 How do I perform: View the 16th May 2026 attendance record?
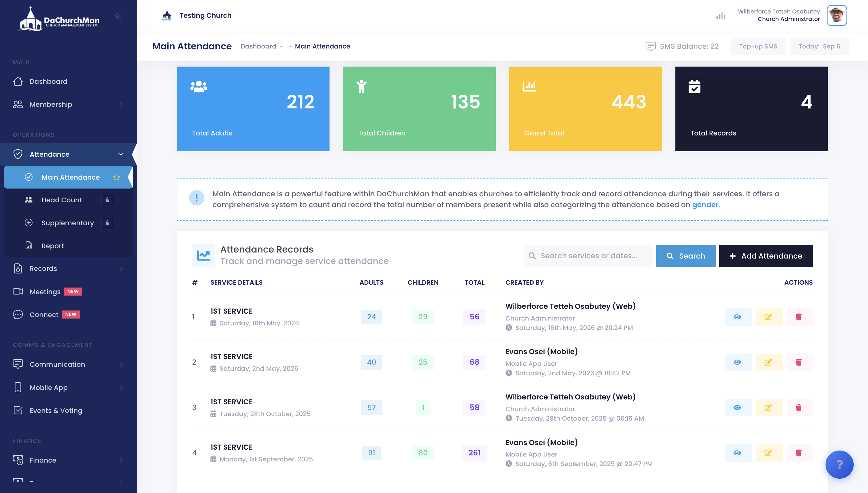tap(738, 317)
